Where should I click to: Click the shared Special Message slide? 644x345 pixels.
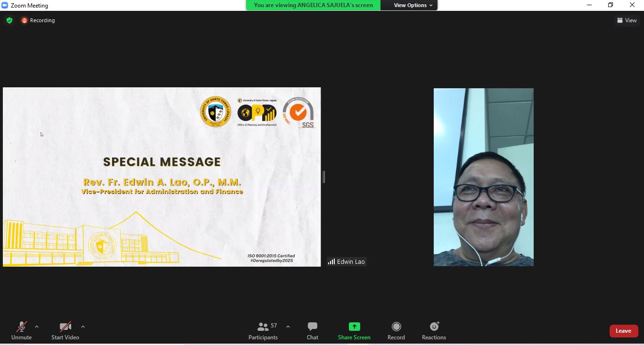click(x=162, y=177)
